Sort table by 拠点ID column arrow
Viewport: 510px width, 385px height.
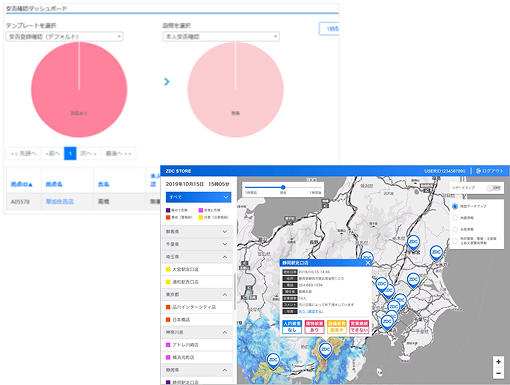pyautogui.click(x=30, y=184)
